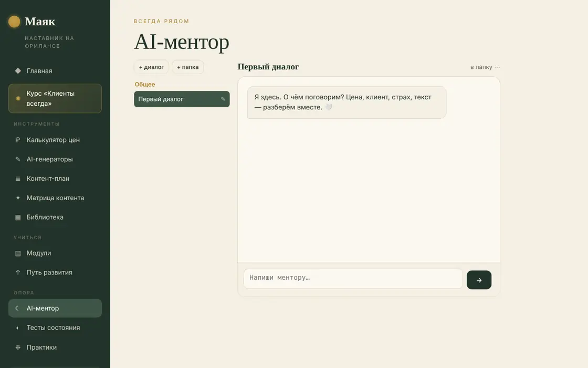Image resolution: width=588 pixels, height=368 pixels.
Task: Click the books icon beside Библиотека
Action: click(18, 218)
